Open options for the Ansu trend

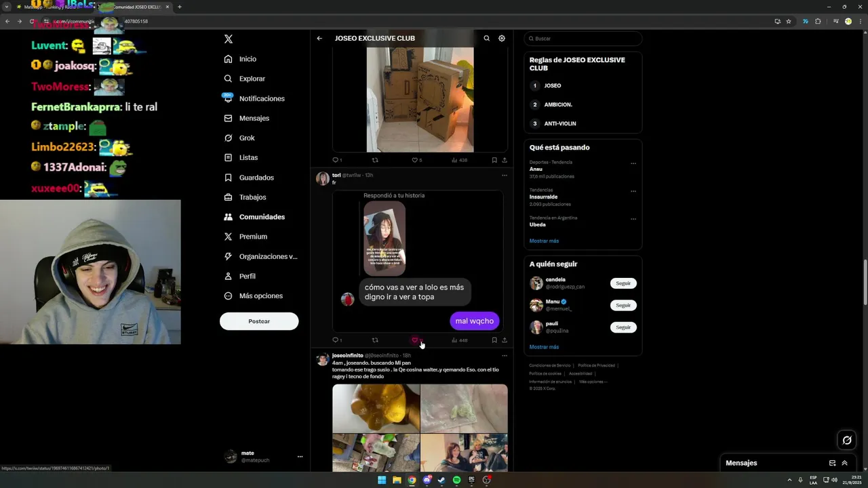click(633, 163)
